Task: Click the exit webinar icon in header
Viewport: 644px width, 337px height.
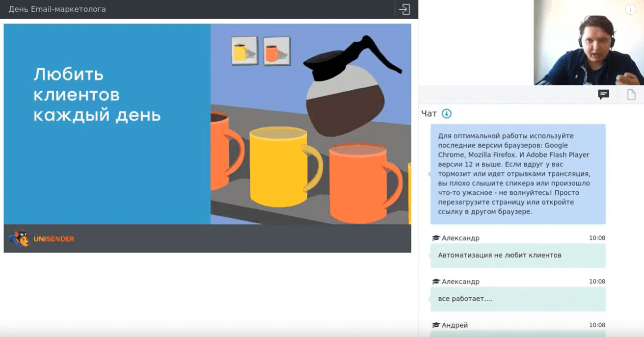Action: [404, 9]
